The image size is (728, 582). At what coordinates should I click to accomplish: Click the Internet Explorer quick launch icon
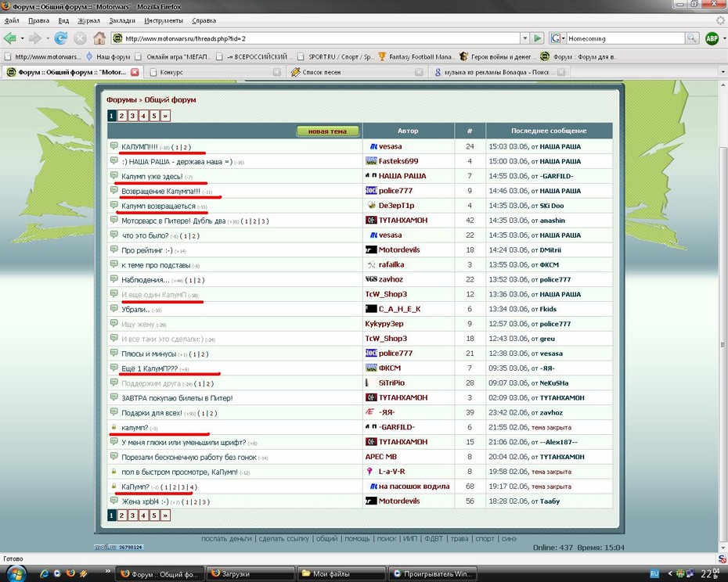pyautogui.click(x=45, y=573)
